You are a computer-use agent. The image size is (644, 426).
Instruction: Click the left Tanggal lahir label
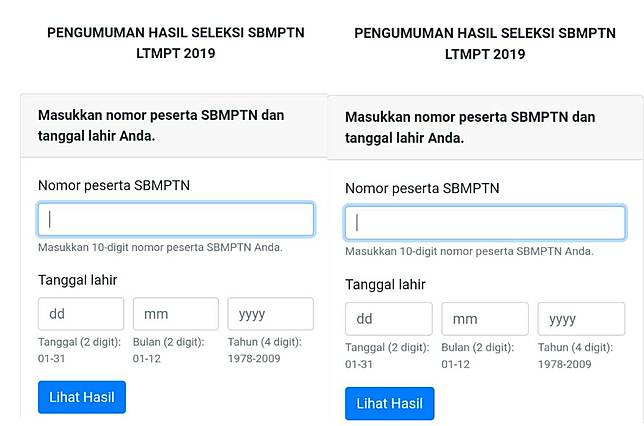[x=78, y=280]
